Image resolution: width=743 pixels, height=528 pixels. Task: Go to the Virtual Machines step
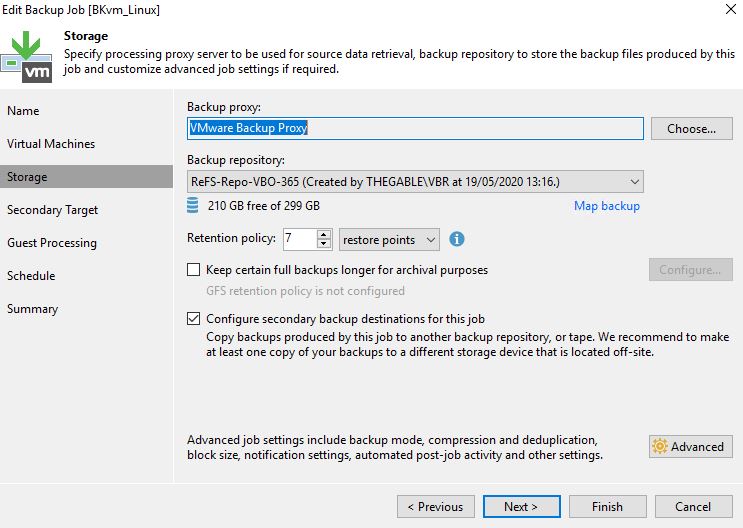click(x=51, y=144)
